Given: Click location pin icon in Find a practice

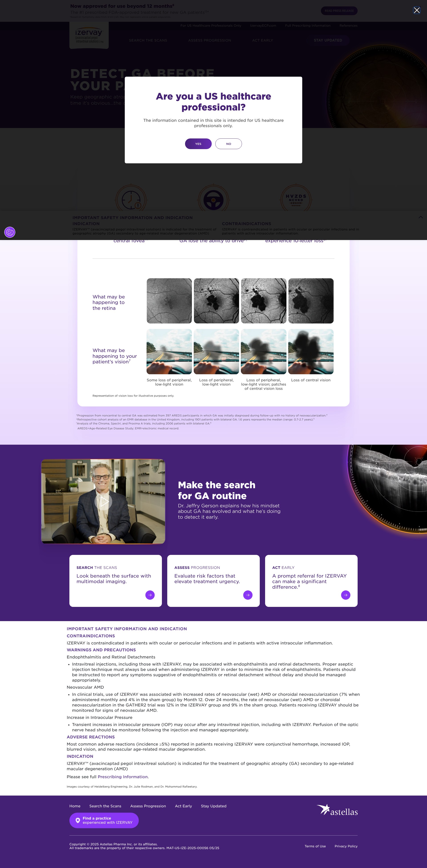Looking at the screenshot, I should (x=78, y=820).
